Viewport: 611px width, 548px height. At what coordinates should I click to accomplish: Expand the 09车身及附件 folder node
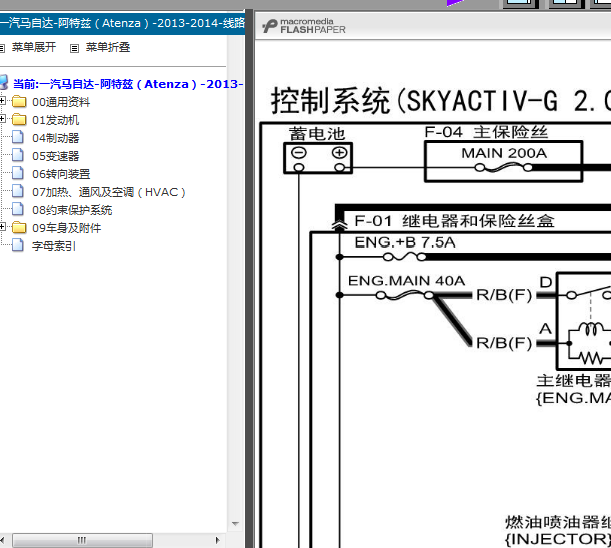tap(2, 226)
